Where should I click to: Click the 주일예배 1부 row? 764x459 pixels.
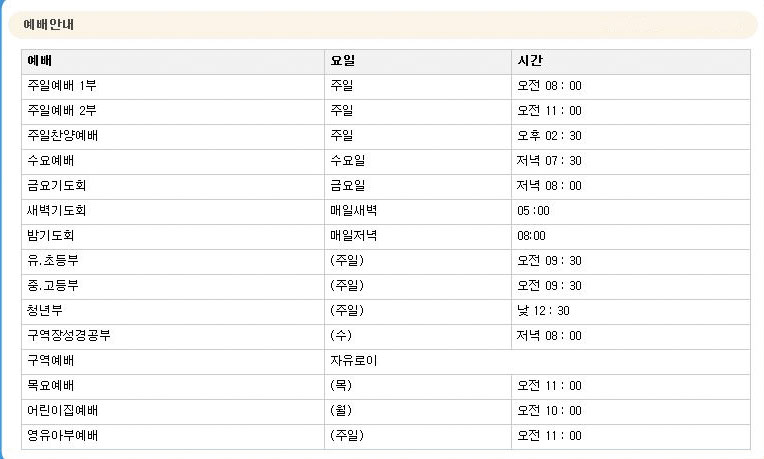[x=385, y=86]
